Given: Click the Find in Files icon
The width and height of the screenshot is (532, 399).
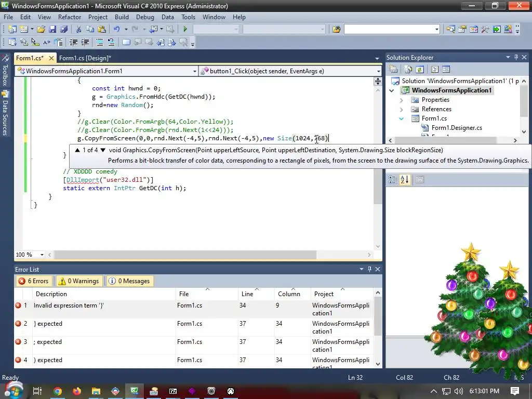Looking at the screenshot, I should 336,29.
